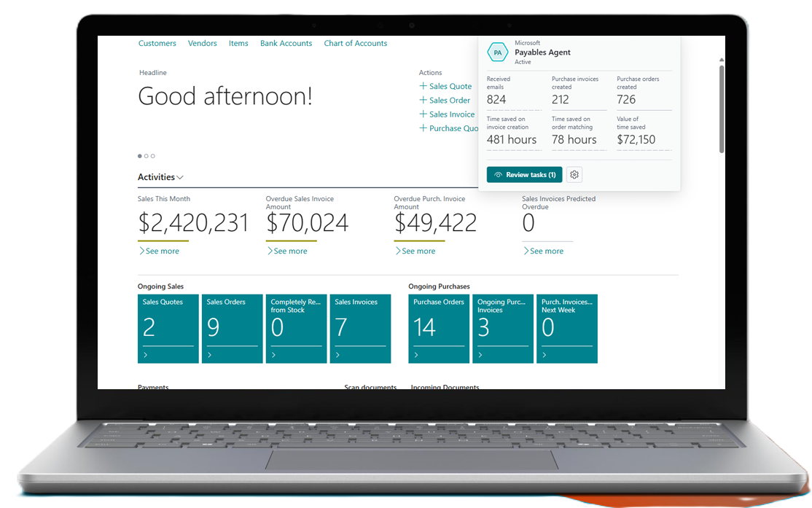Click the plus icon beside Sales Invoice
This screenshot has height=508, width=812.
(423, 114)
